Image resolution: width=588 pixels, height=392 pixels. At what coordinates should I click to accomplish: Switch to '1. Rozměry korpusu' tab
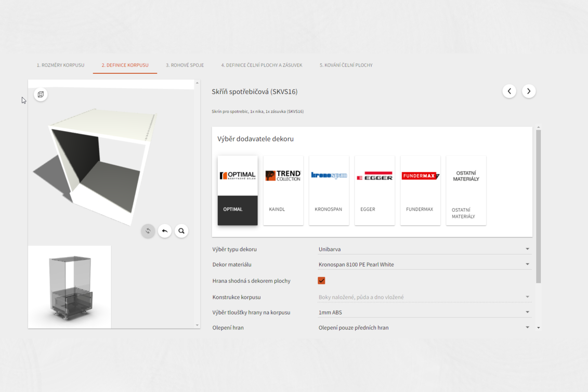(x=60, y=66)
